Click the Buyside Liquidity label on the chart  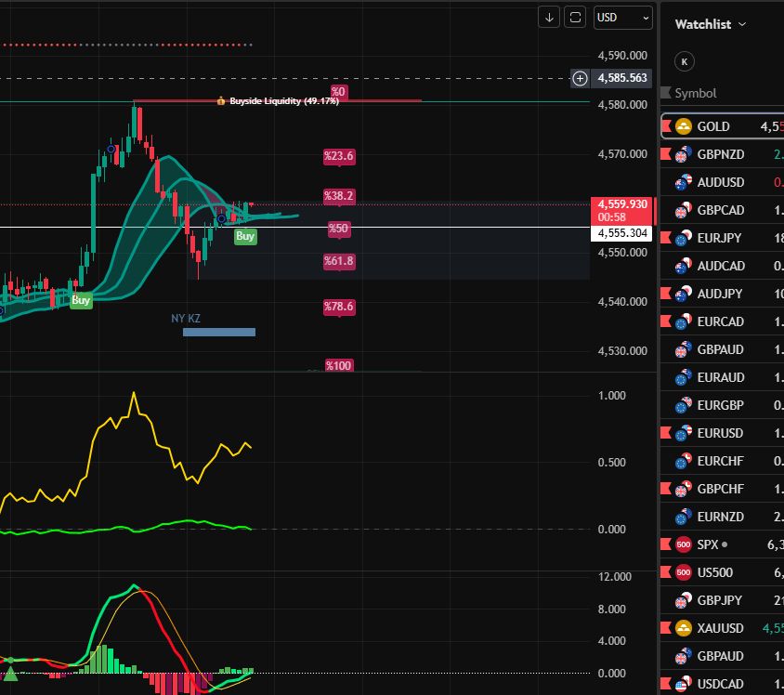click(283, 101)
